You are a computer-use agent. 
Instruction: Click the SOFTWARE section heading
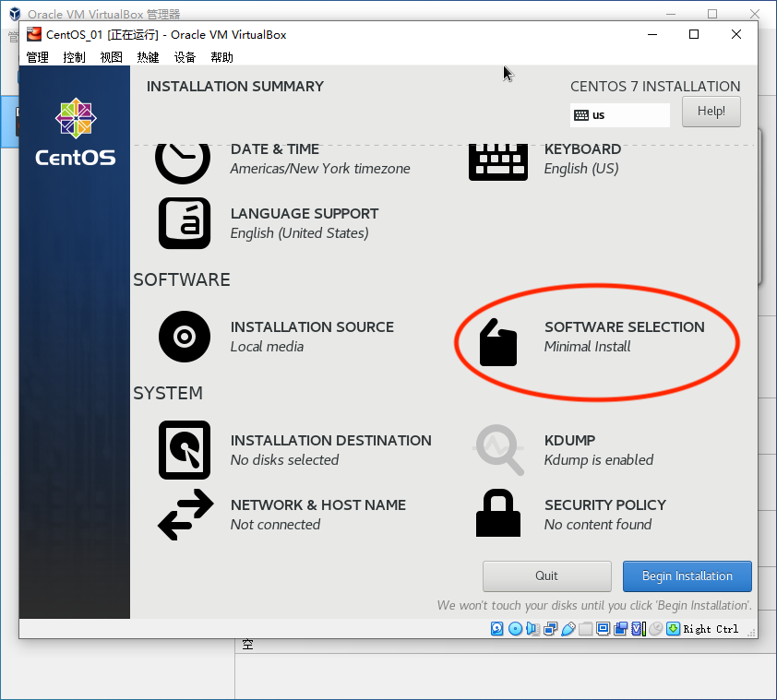[182, 279]
